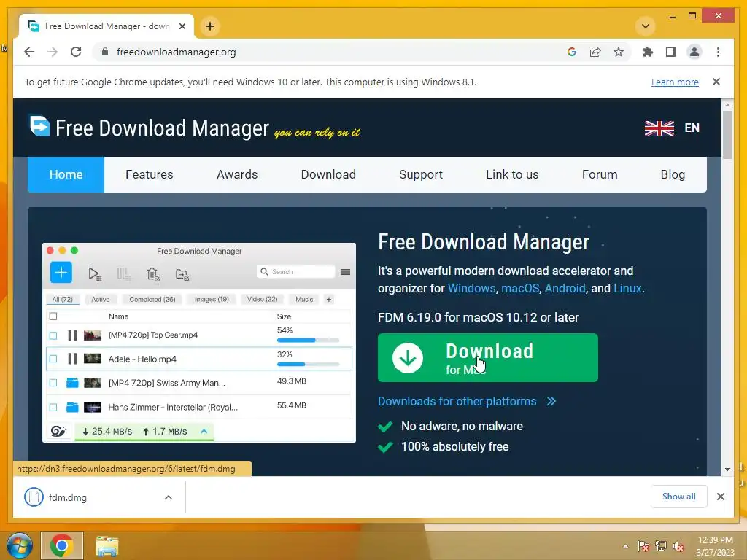Select the Home navigation tab
This screenshot has width=747, height=560.
pos(66,175)
